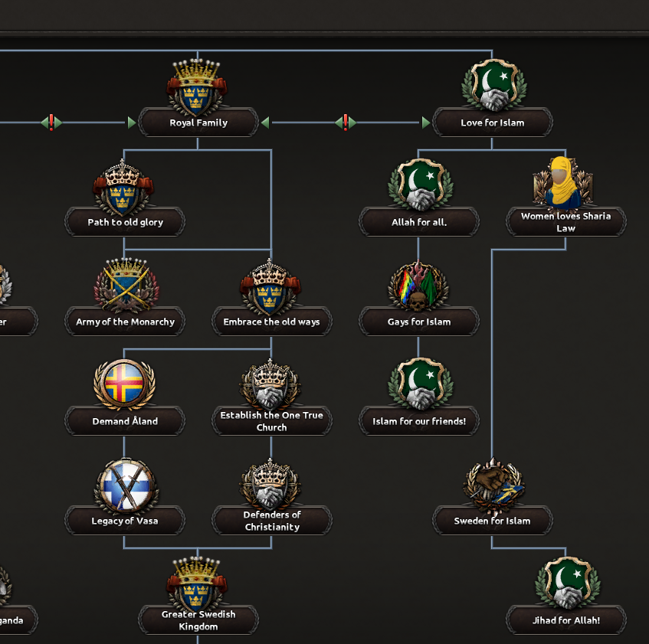Select the 'Demand Åland' text label
Viewport: 649px width, 644px height.
125,421
